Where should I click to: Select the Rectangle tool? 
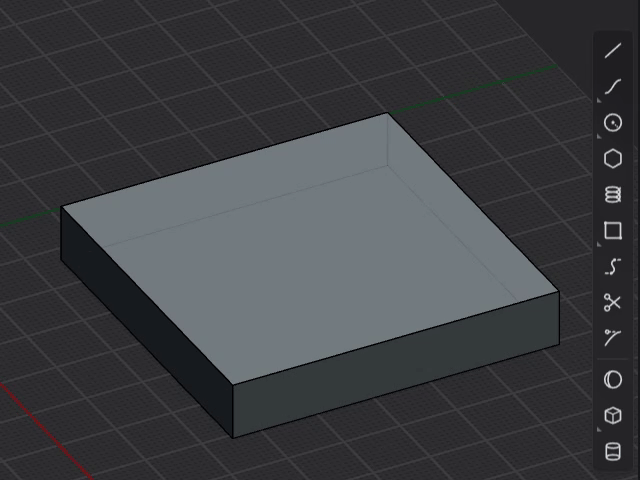pos(613,230)
